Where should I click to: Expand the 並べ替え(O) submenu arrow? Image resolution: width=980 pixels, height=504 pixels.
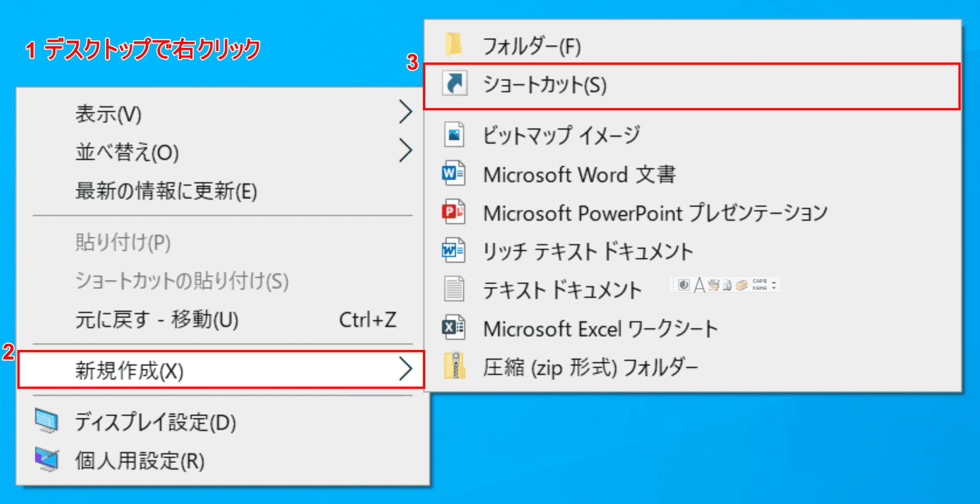(405, 150)
